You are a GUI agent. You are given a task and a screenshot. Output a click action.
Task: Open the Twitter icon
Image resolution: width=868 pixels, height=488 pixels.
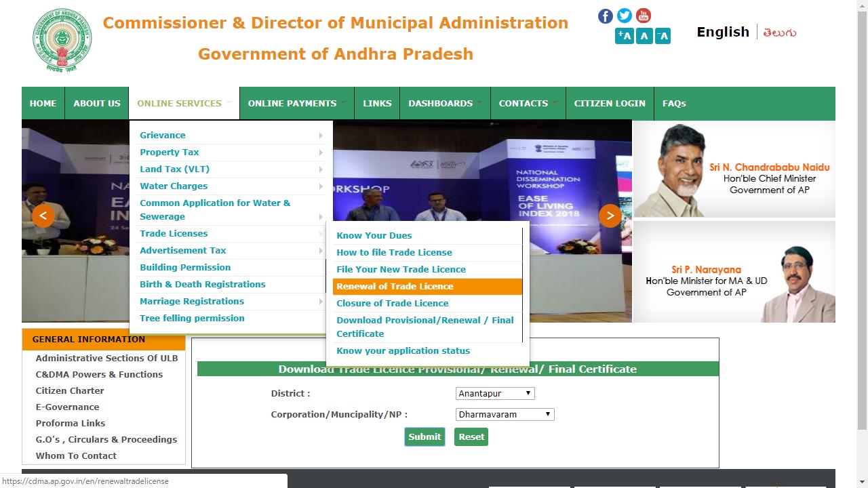point(624,16)
